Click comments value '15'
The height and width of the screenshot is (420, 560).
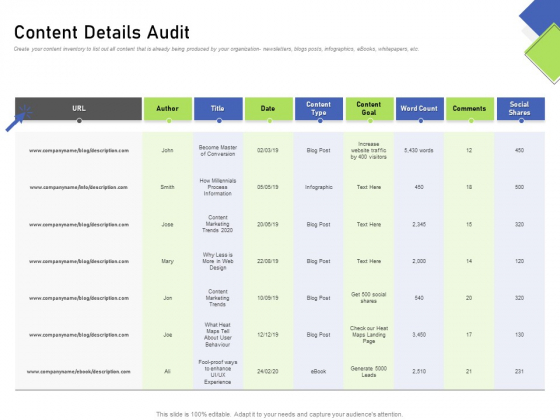coord(469,225)
